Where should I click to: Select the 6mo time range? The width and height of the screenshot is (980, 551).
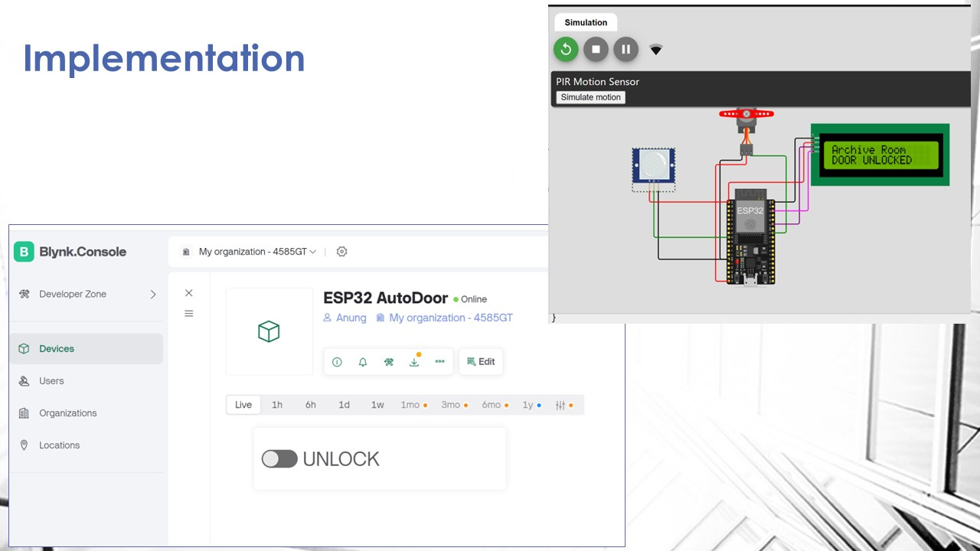coord(495,405)
